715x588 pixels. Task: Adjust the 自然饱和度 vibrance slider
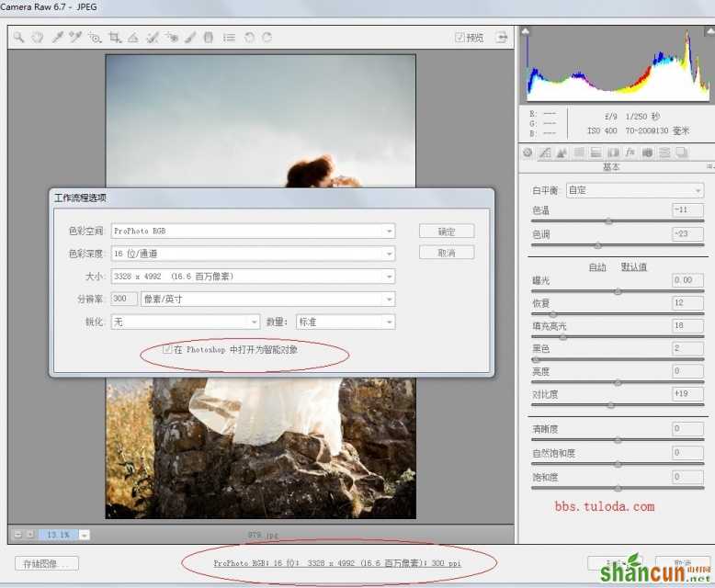[618, 464]
